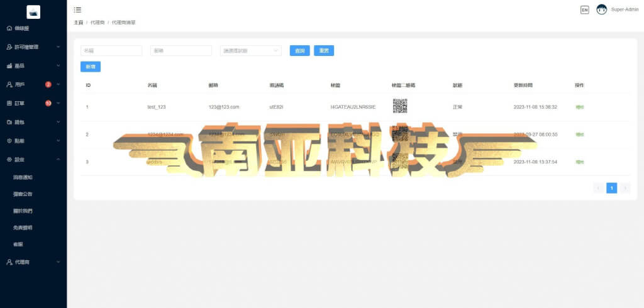
Task: Expand the 訂單 orders menu chevron
Action: click(x=58, y=103)
